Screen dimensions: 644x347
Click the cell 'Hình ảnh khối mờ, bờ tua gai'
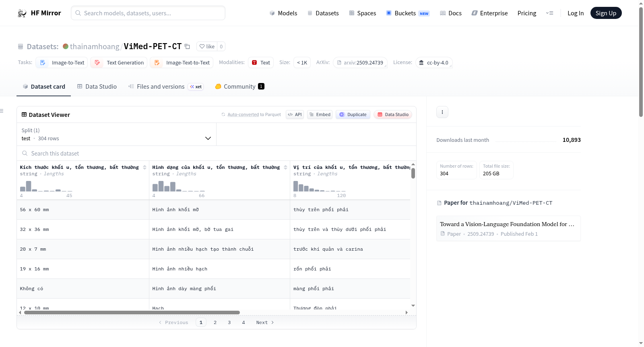pos(219,229)
